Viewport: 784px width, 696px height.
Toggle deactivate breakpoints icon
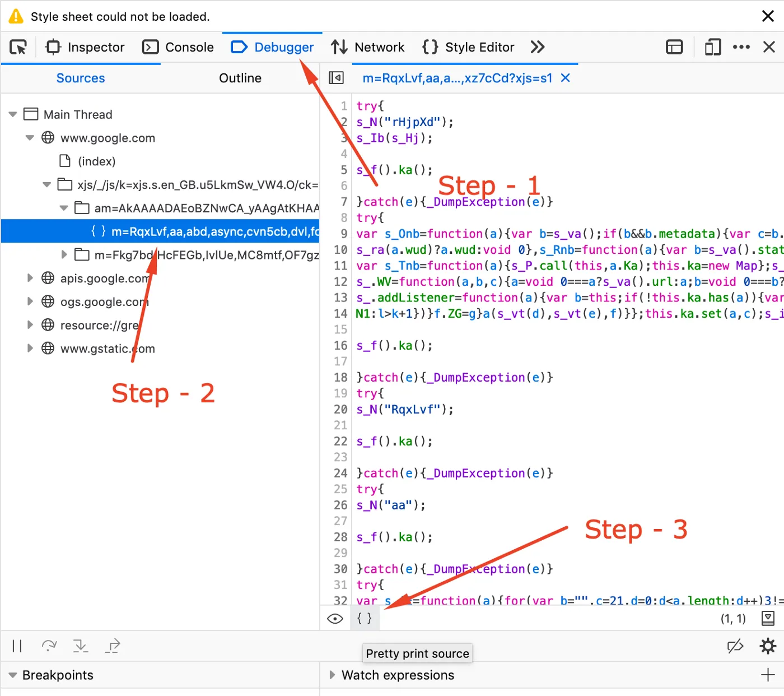(735, 646)
